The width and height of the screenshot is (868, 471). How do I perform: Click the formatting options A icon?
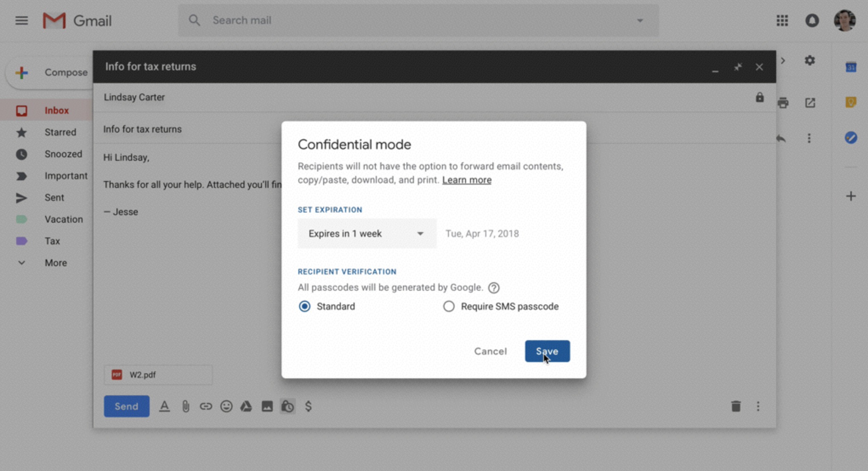165,406
